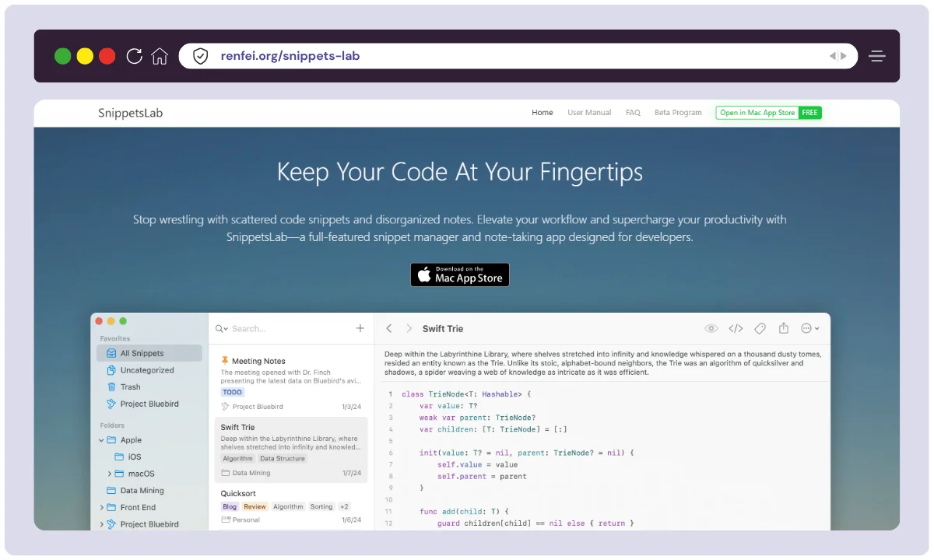This screenshot has width=934, height=560.
Task: Click the Algorithm tag on Quicksort
Action: pos(288,507)
